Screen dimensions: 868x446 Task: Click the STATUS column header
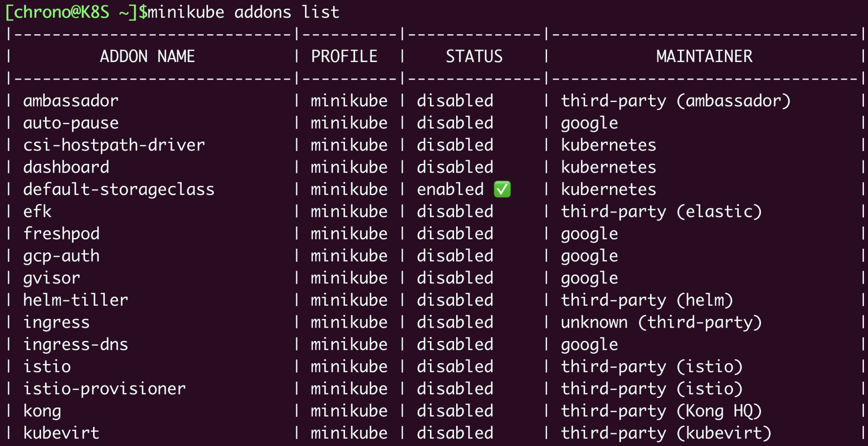click(474, 56)
